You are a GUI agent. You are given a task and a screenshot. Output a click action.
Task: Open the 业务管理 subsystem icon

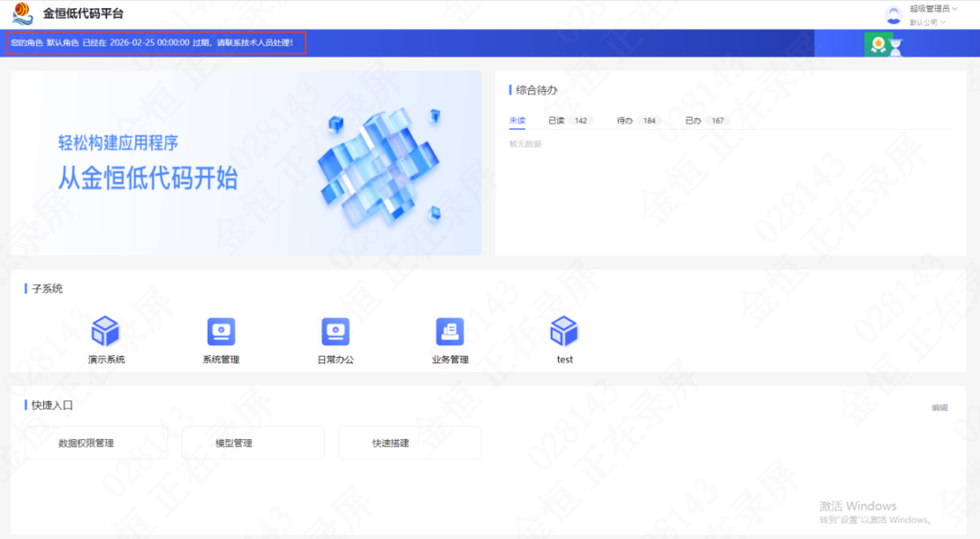click(450, 331)
